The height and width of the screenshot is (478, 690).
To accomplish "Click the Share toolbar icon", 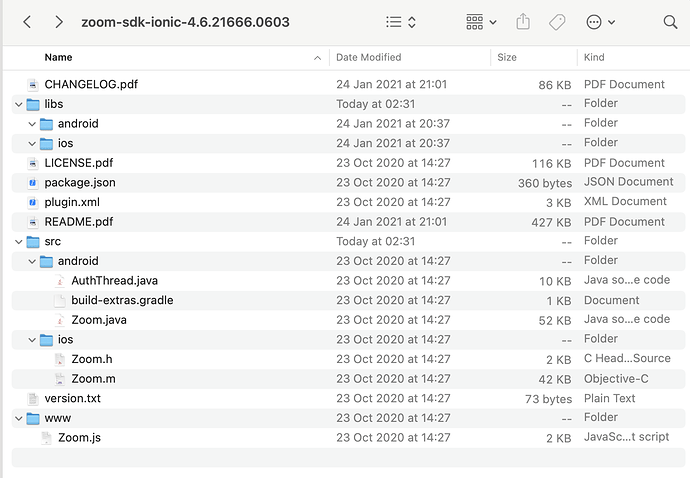I will 523,22.
